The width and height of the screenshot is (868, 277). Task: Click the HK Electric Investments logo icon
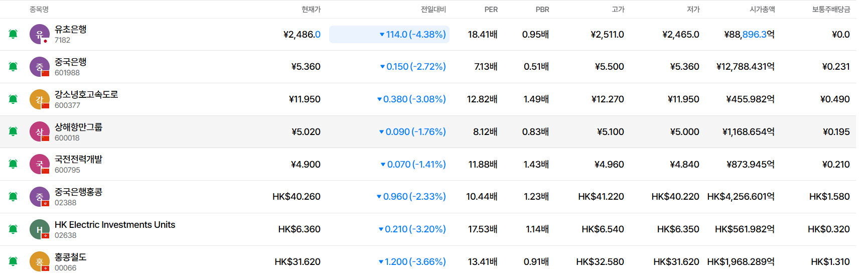pos(39,229)
